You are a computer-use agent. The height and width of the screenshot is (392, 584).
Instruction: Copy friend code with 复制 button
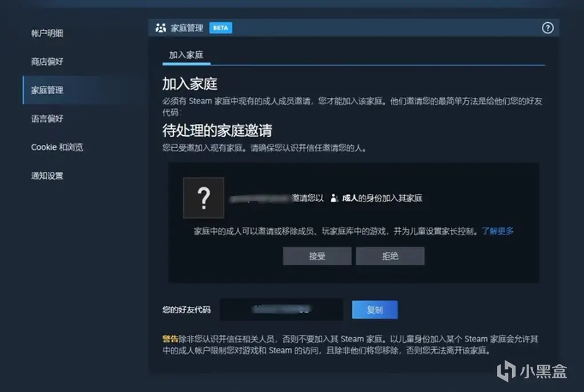(x=374, y=310)
